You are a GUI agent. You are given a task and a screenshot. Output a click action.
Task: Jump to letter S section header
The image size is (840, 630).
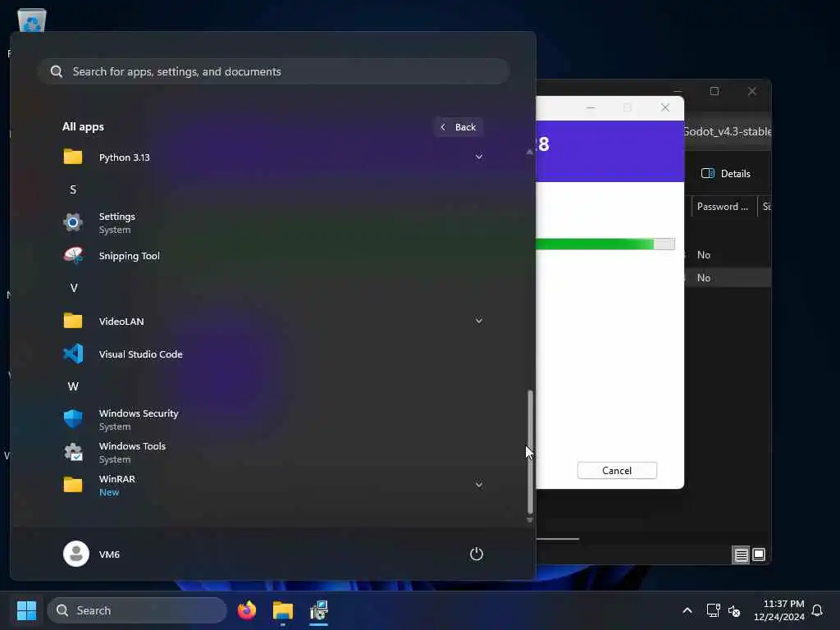coord(73,189)
